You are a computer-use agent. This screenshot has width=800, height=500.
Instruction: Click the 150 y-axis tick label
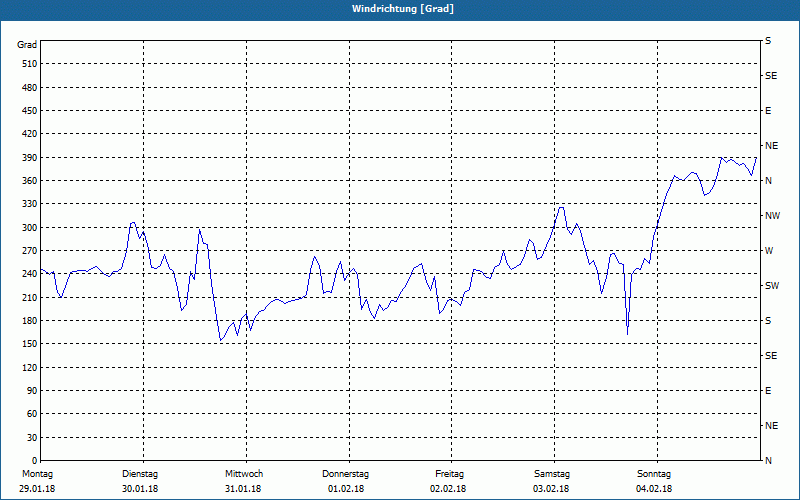pyautogui.click(x=30, y=344)
